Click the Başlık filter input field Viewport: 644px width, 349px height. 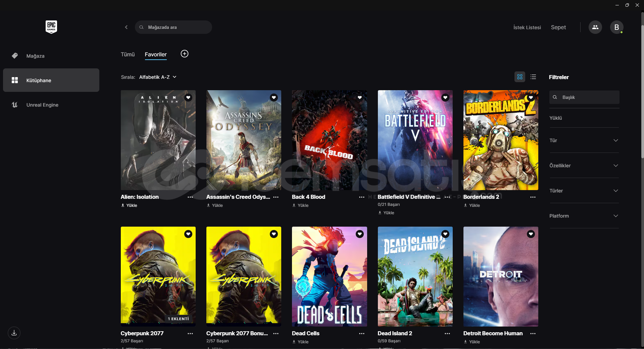[584, 97]
